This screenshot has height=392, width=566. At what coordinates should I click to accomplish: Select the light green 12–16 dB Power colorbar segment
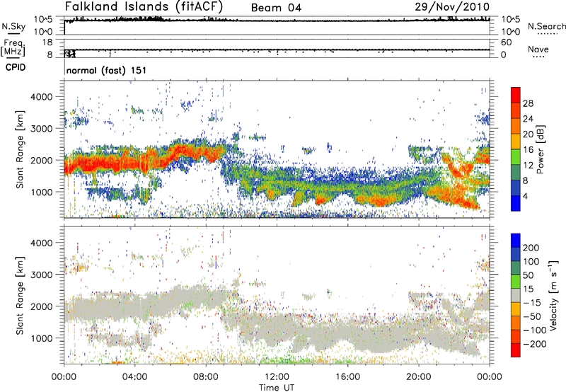coord(516,157)
